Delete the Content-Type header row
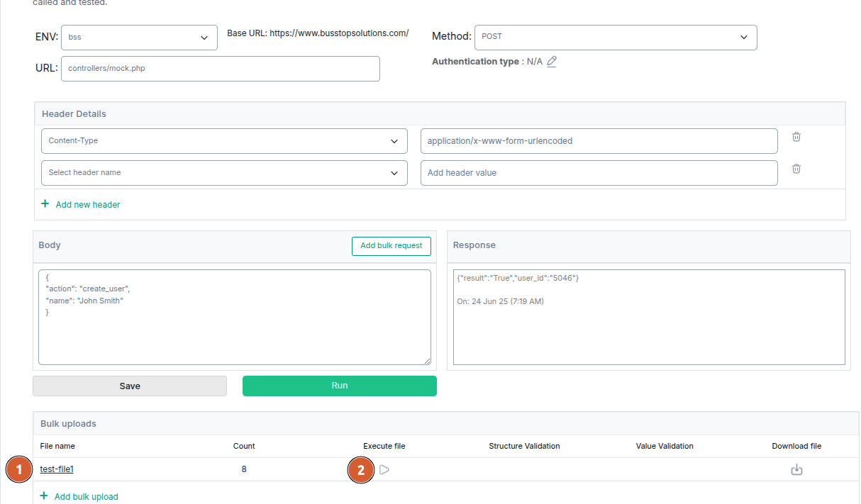Viewport: 861px width, 504px height. (x=796, y=137)
